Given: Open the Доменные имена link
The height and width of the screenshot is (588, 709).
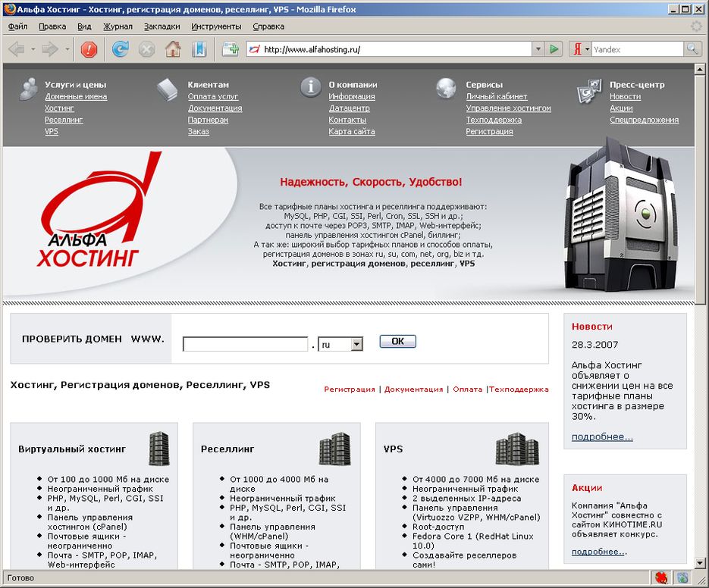Looking at the screenshot, I should (x=76, y=96).
